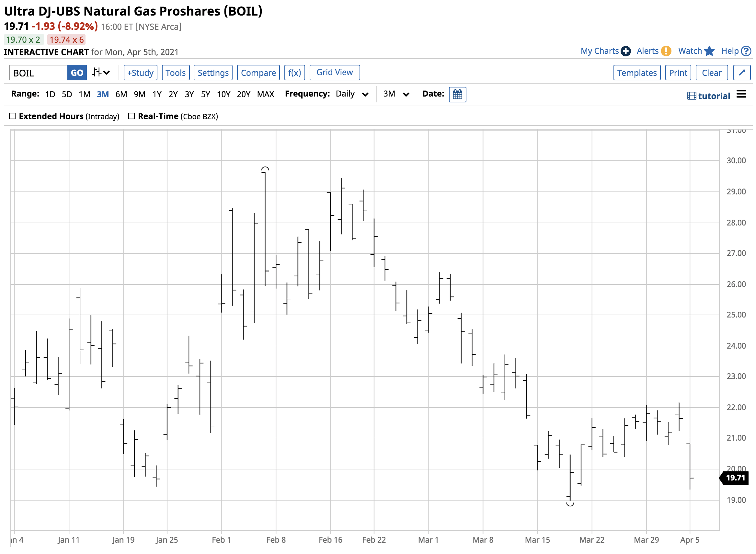The width and height of the screenshot is (756, 554).
Task: Click the BOIL symbol input field
Action: coord(38,73)
